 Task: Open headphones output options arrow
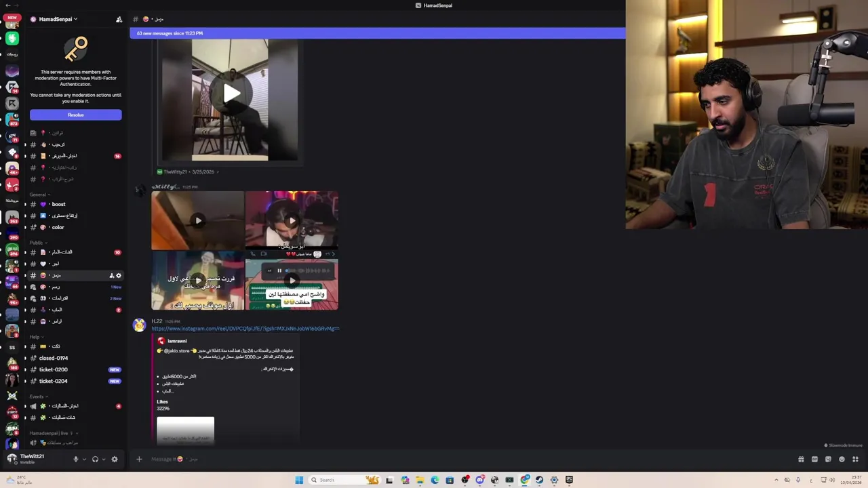[103, 459]
